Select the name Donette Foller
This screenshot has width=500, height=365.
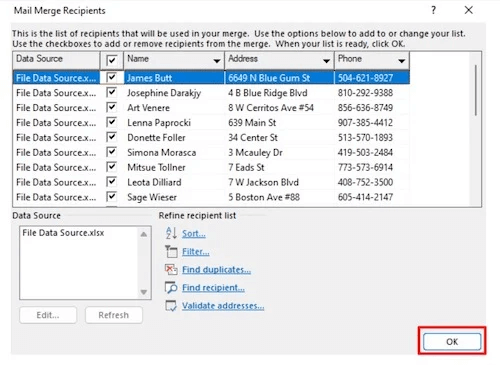coord(156,137)
